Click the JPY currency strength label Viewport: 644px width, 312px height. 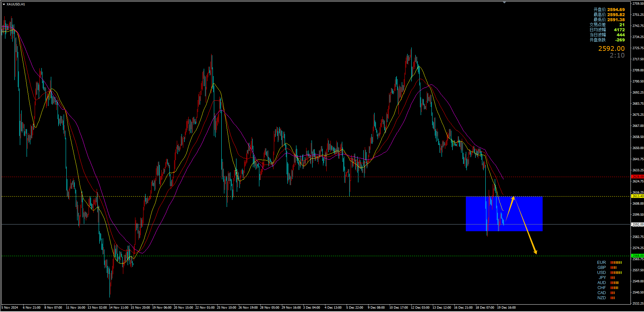pyautogui.click(x=602, y=278)
